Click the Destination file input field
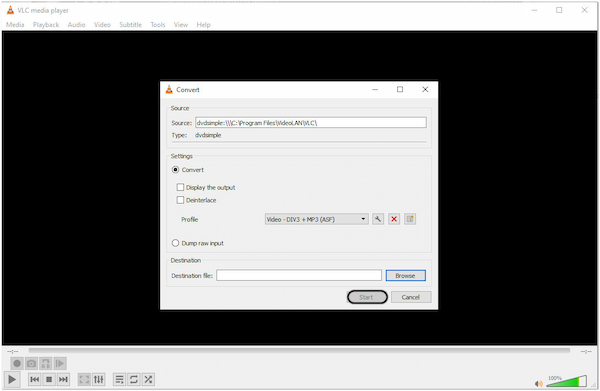 click(299, 275)
